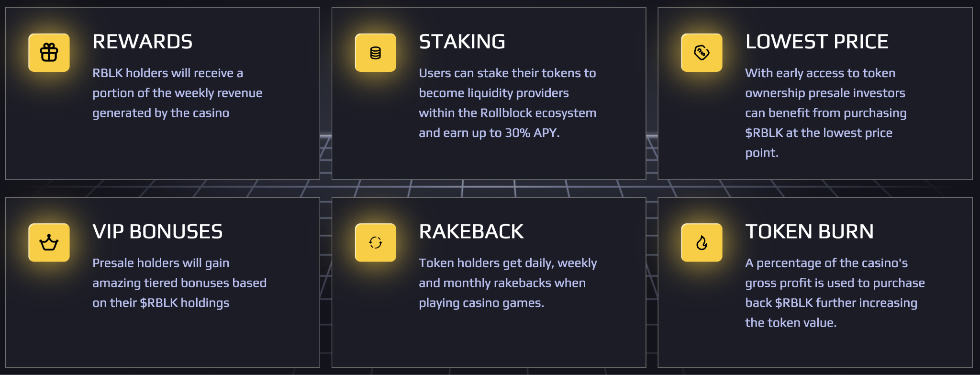Screen dimensions: 980x375
Task: Open the Token Burn feature card
Action: pyautogui.click(x=815, y=283)
